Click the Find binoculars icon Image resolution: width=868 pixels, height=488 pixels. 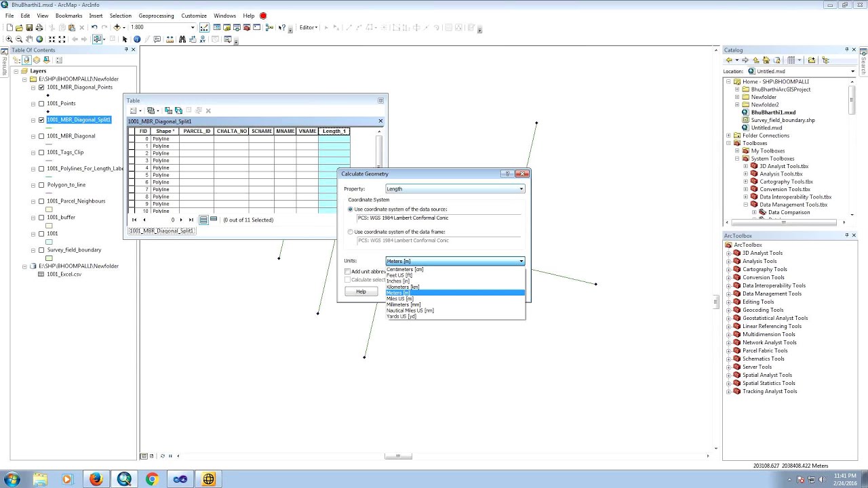pyautogui.click(x=182, y=39)
